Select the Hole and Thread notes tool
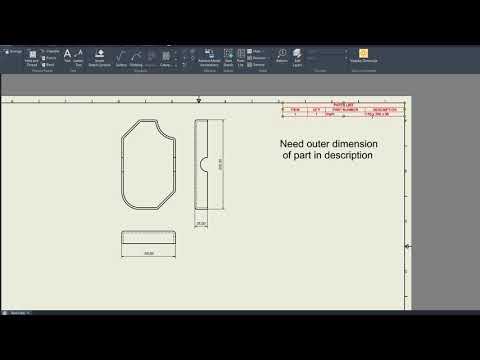This screenshot has height=360, width=480. pyautogui.click(x=32, y=59)
